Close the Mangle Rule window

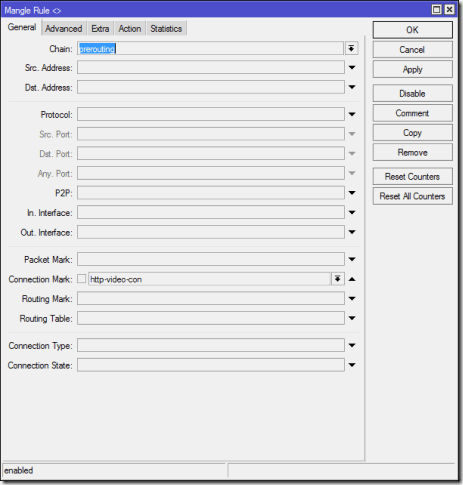click(449, 10)
